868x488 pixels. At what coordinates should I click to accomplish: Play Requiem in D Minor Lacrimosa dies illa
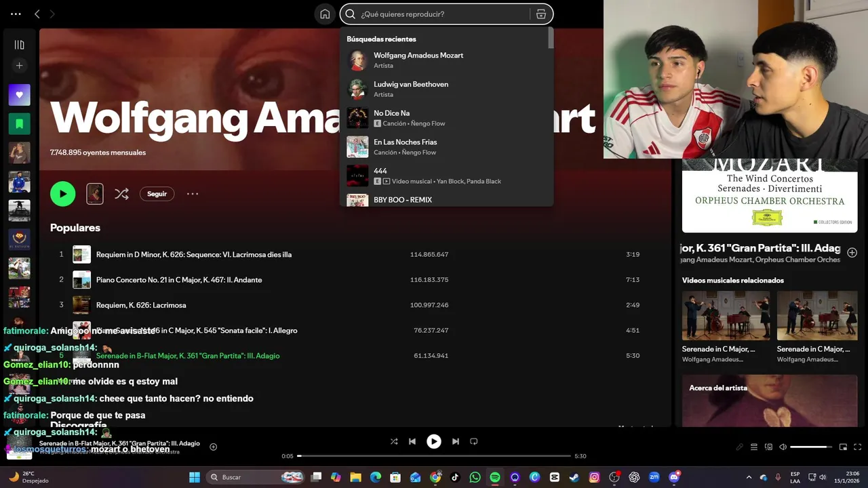[x=194, y=255]
